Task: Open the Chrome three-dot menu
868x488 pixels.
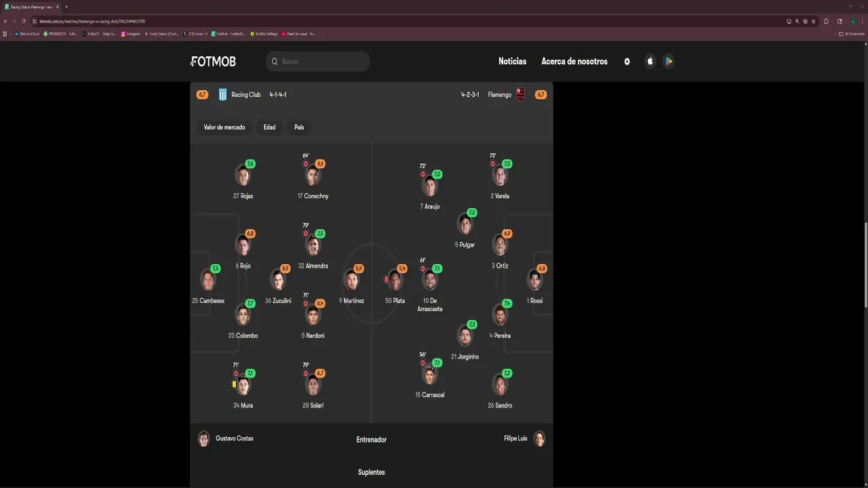Action: 863,21
